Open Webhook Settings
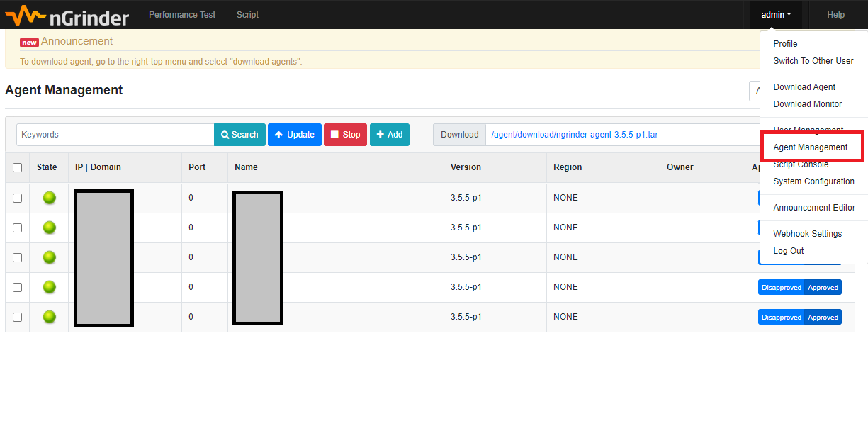Viewport: 868px width, 426px height. coord(807,234)
